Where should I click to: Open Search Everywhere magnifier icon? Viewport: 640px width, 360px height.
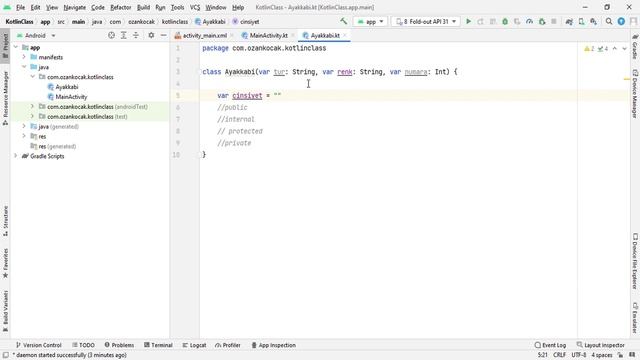click(609, 21)
